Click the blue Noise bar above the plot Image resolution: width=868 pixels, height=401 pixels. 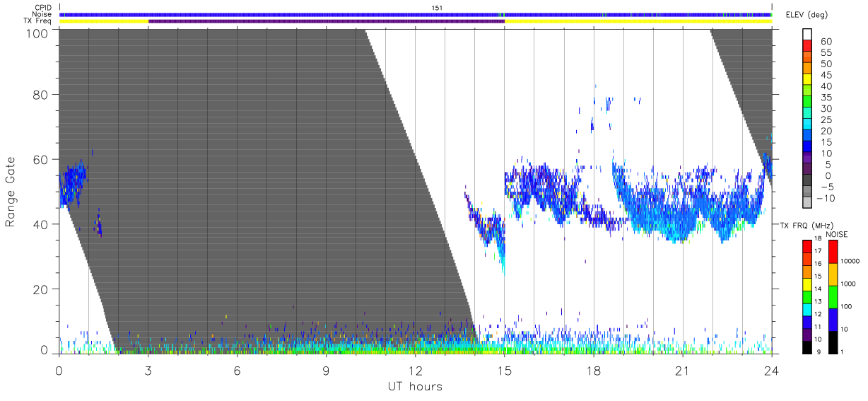coord(415,14)
